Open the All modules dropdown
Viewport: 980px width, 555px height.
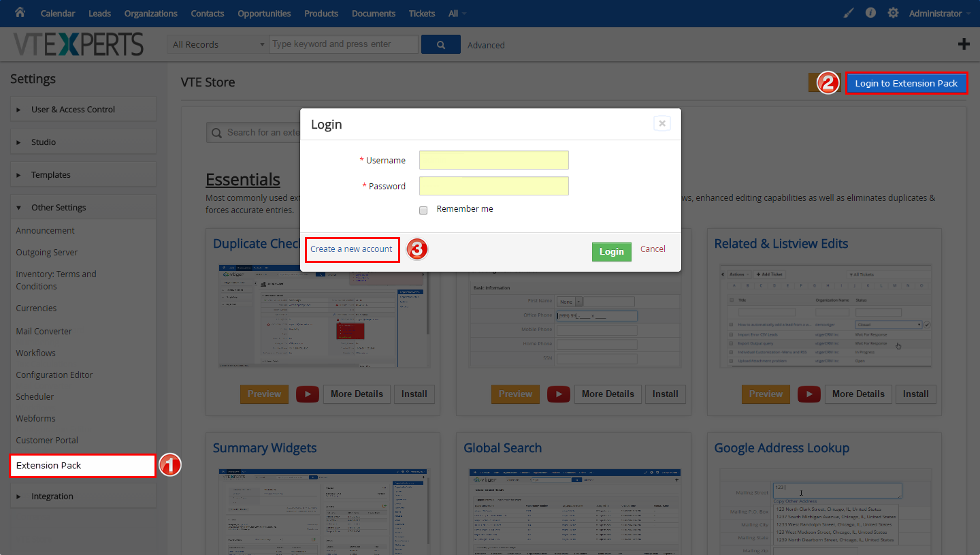[x=457, y=13]
